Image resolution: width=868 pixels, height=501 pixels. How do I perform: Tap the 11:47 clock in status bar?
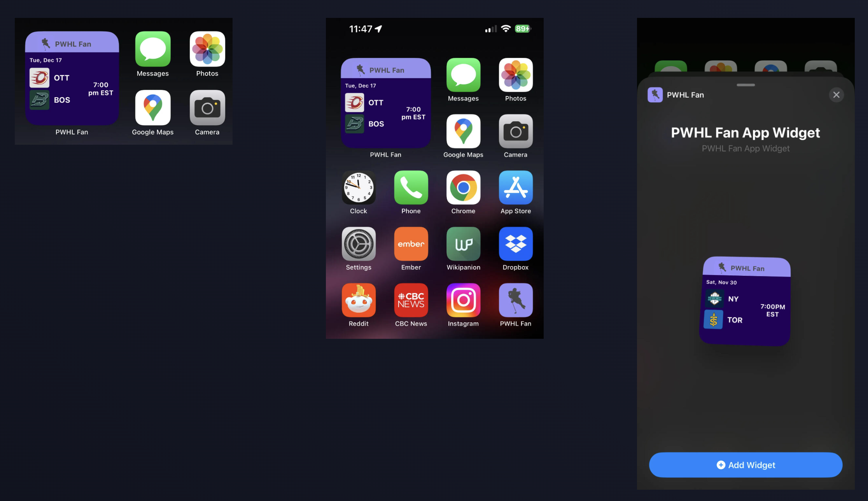(x=361, y=29)
